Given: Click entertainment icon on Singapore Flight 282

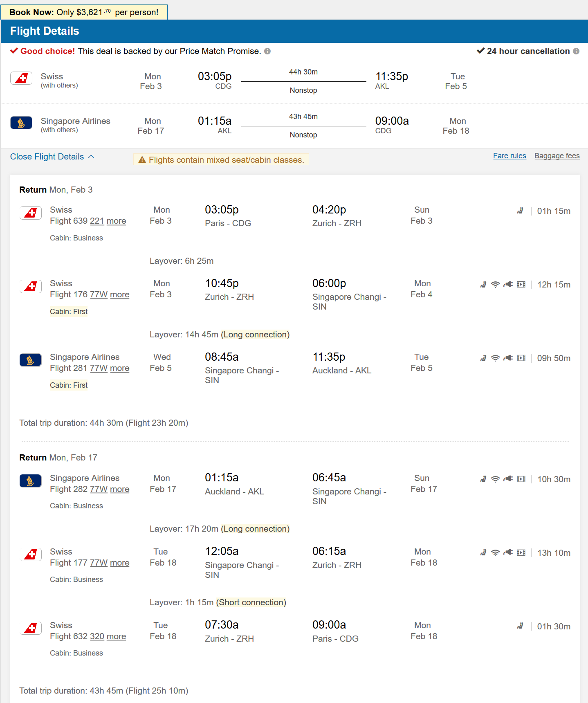Looking at the screenshot, I should (x=521, y=479).
